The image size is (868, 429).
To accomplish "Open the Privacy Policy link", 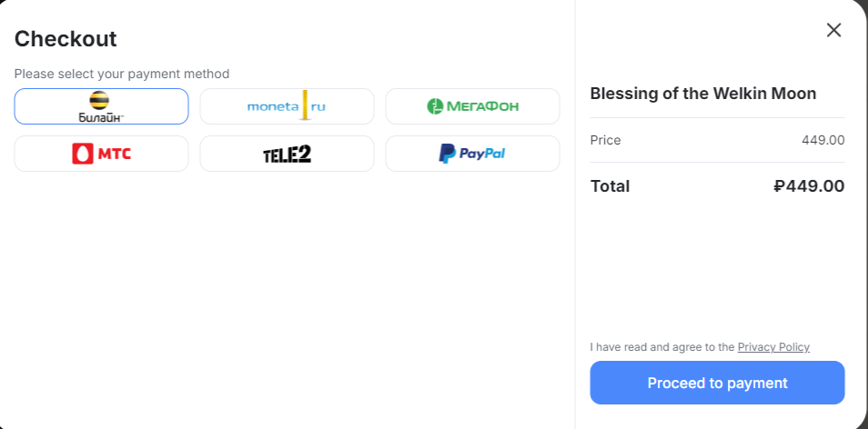I will 773,347.
